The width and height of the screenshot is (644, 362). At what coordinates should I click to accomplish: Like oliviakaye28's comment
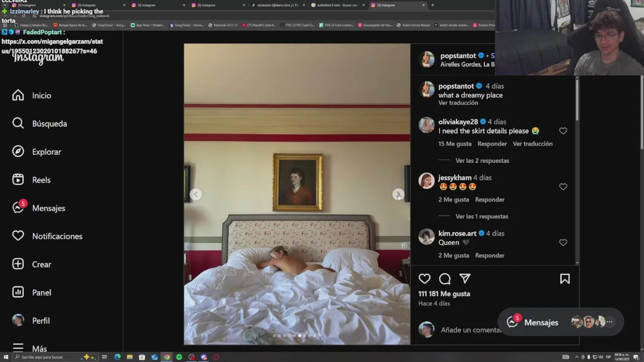tap(563, 131)
